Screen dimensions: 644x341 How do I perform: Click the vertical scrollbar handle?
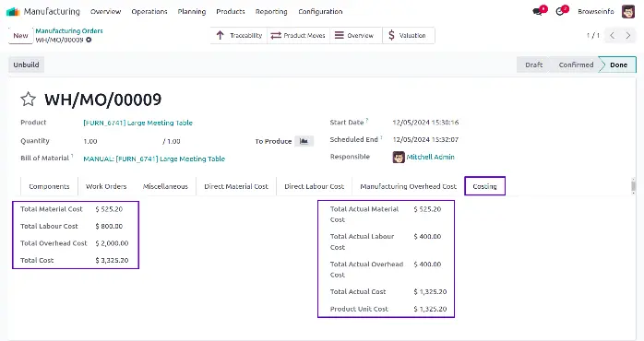(633, 186)
